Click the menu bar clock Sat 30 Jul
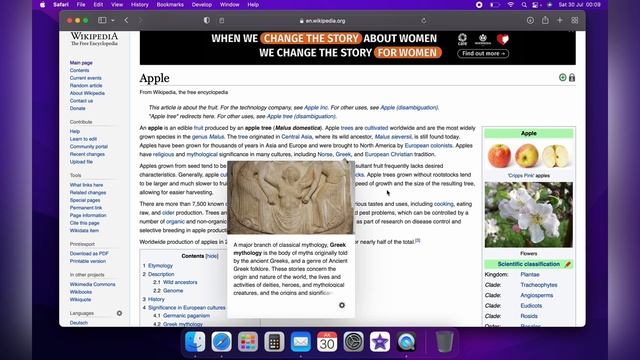 tap(580, 5)
